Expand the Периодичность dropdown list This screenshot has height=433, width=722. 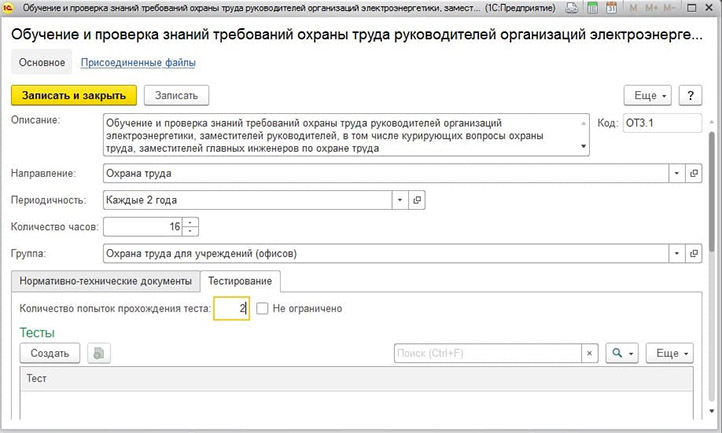[x=400, y=200]
